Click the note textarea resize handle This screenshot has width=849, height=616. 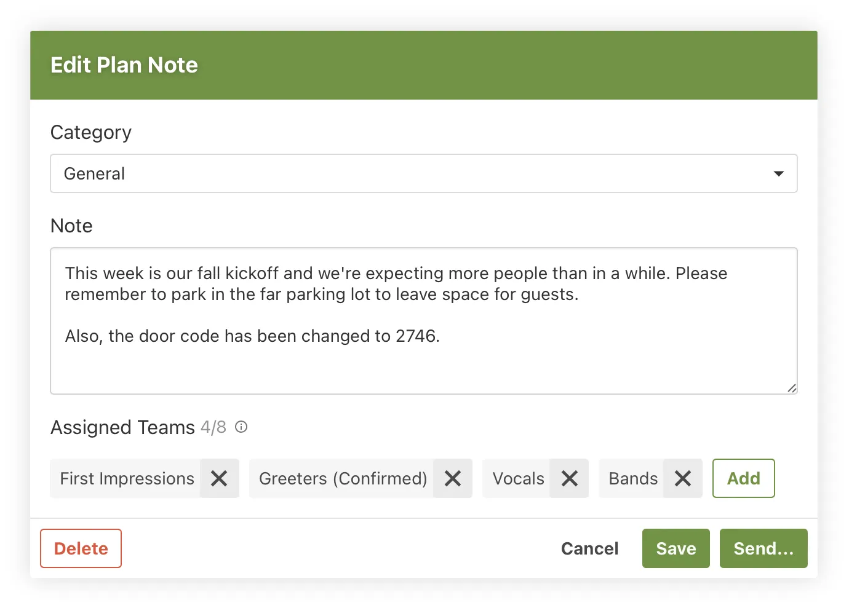coord(792,388)
